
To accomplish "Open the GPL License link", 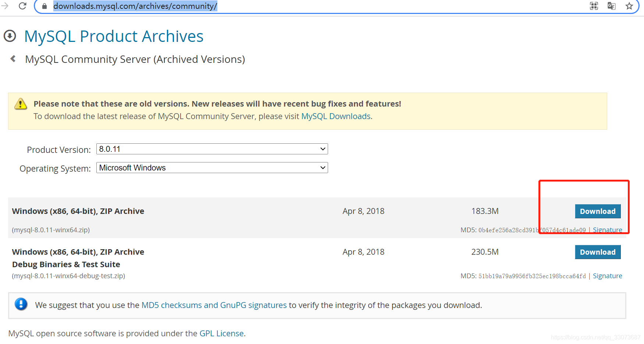I will (221, 333).
